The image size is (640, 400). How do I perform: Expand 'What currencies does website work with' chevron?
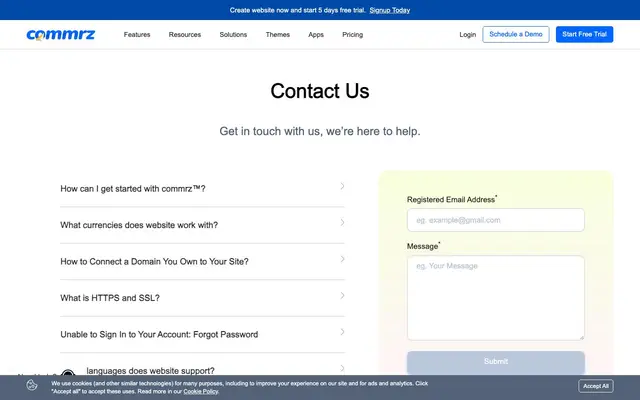342,222
